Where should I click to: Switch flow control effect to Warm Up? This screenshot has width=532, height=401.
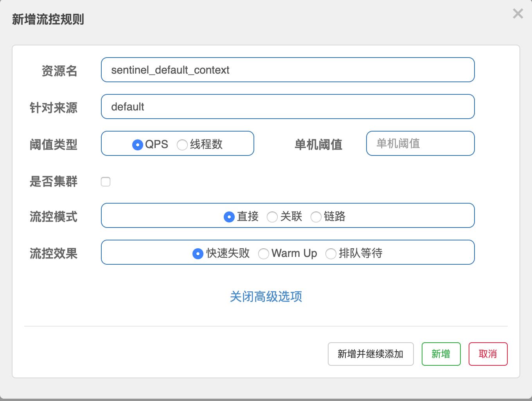[x=264, y=254]
